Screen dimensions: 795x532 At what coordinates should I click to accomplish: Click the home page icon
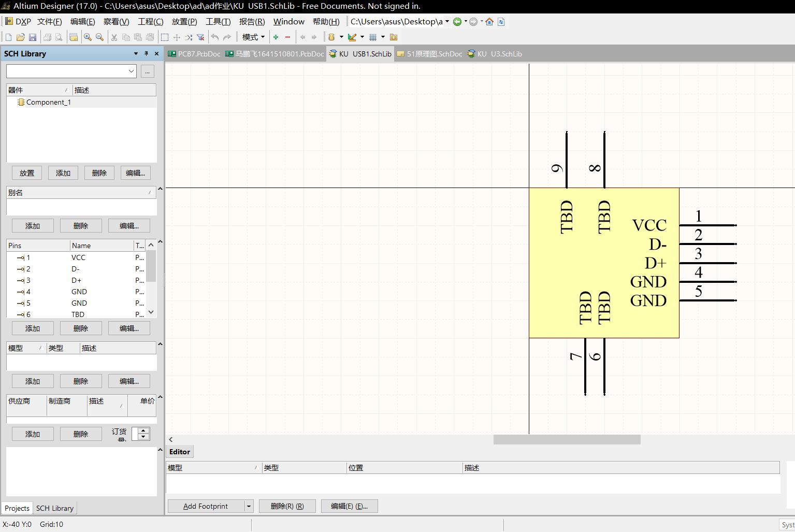[x=489, y=22]
